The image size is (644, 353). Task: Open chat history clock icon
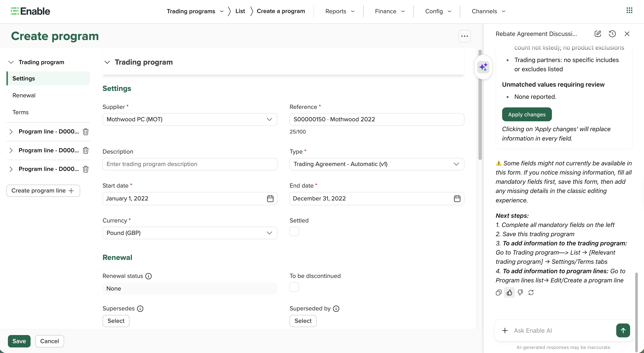coord(612,34)
